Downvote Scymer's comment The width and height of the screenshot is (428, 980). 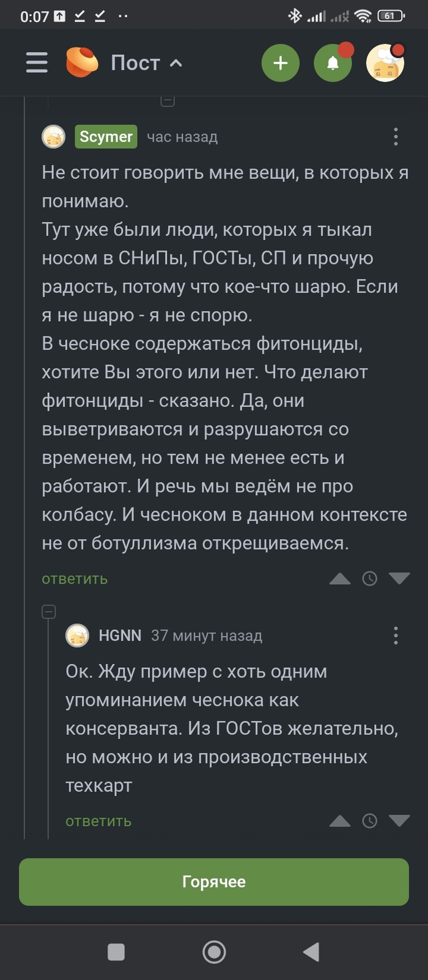(x=399, y=579)
